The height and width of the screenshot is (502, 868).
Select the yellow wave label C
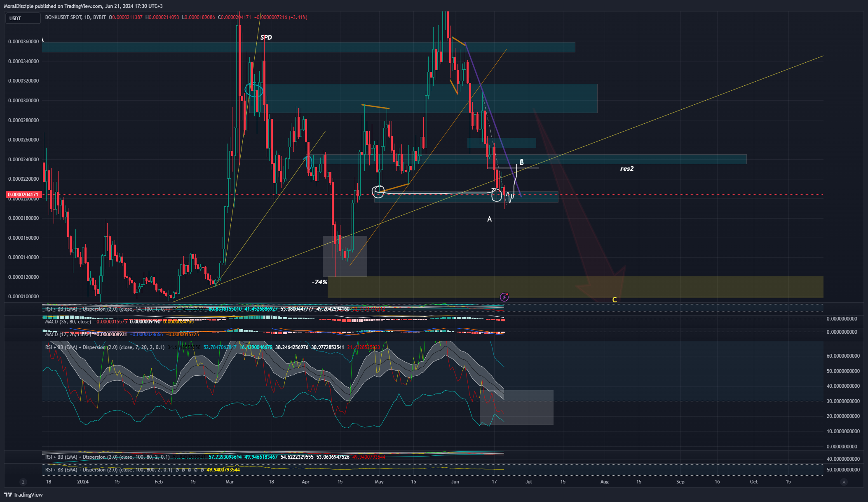coord(614,300)
